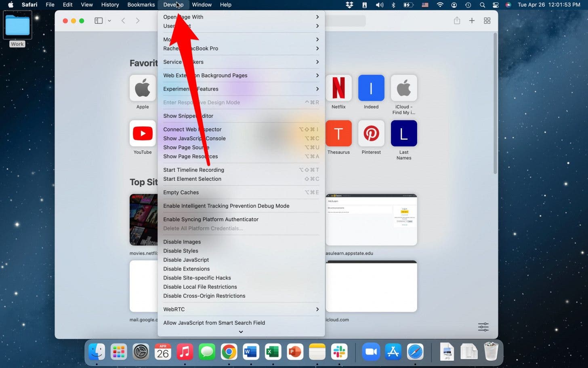Open the asulearn.appstate.edu top site
This screenshot has width=588, height=368.
[371, 220]
